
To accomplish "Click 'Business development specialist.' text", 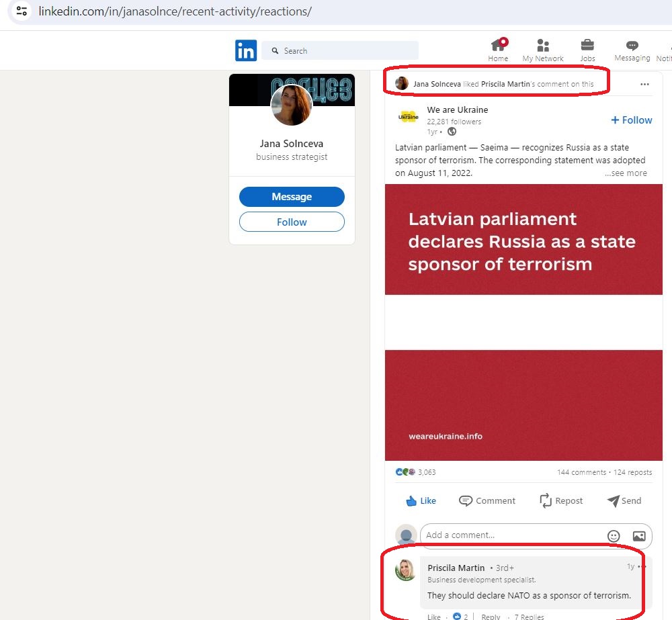I will coord(481,580).
